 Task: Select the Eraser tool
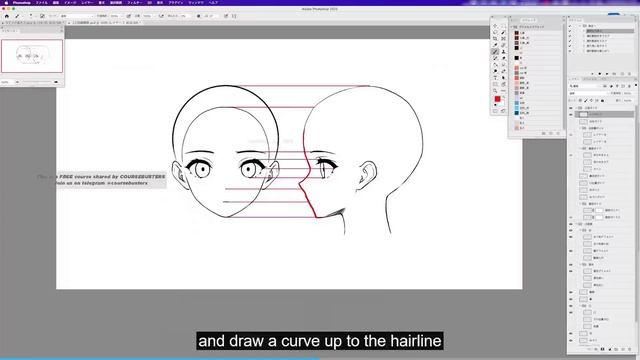503,58
